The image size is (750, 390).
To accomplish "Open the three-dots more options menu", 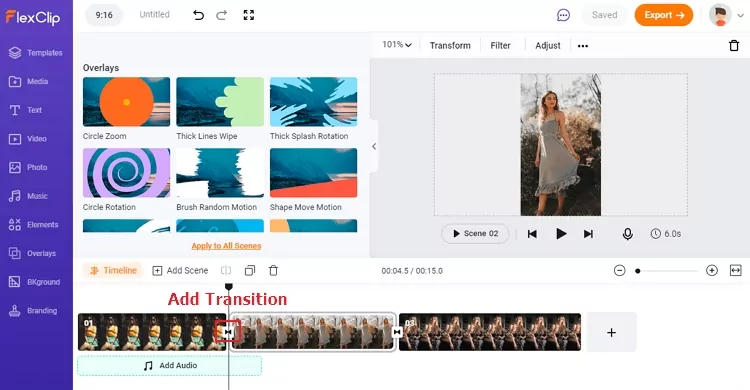I will pos(583,46).
